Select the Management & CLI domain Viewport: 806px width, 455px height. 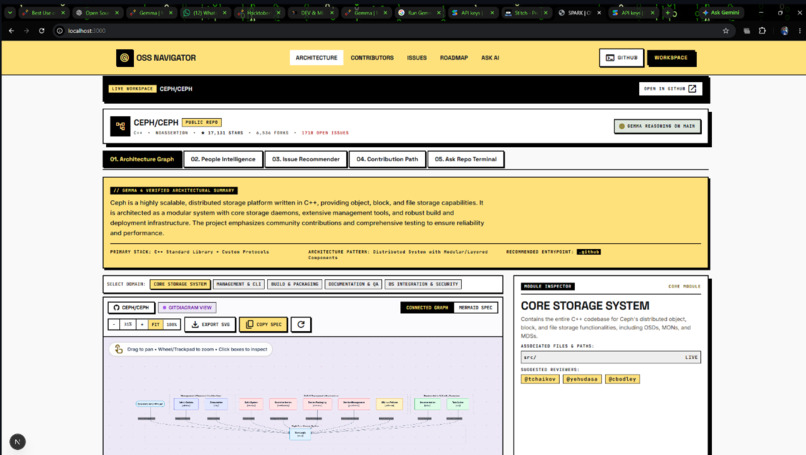coord(239,284)
